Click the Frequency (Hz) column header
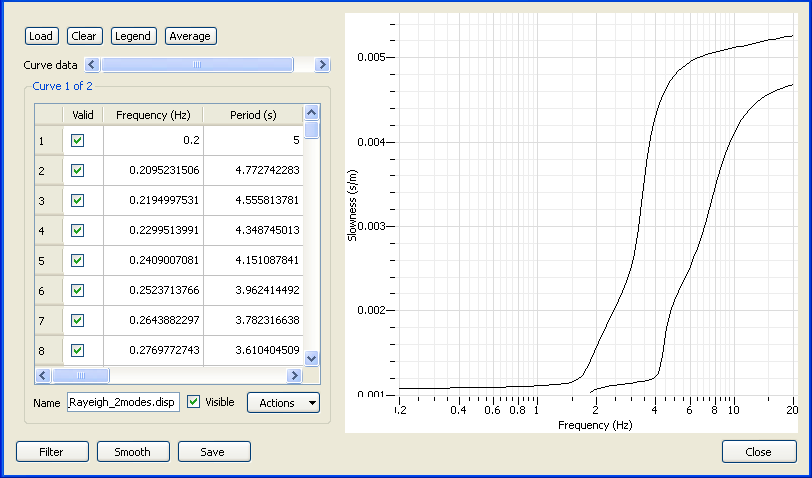This screenshot has width=812, height=478. pyautogui.click(x=153, y=115)
